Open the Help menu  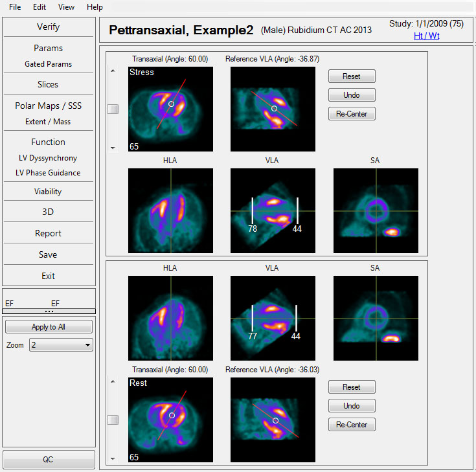pos(95,7)
